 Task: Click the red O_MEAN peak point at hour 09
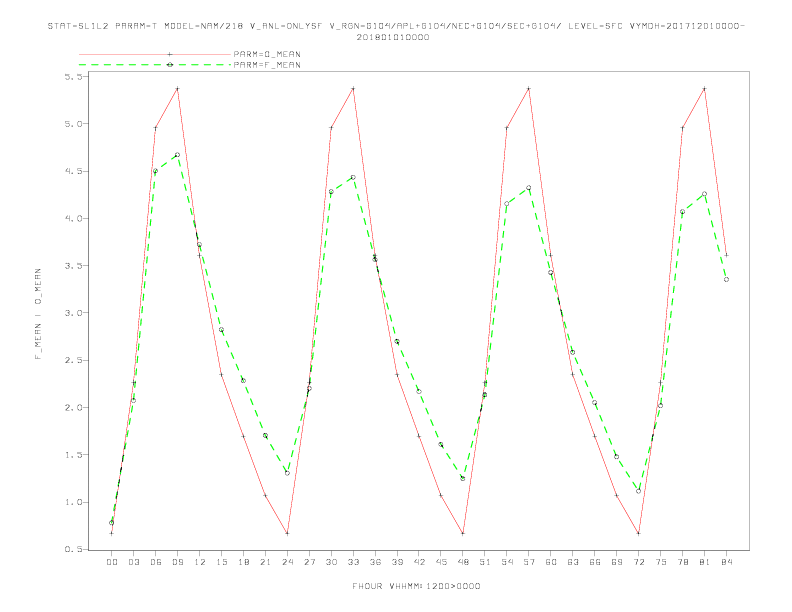[177, 89]
